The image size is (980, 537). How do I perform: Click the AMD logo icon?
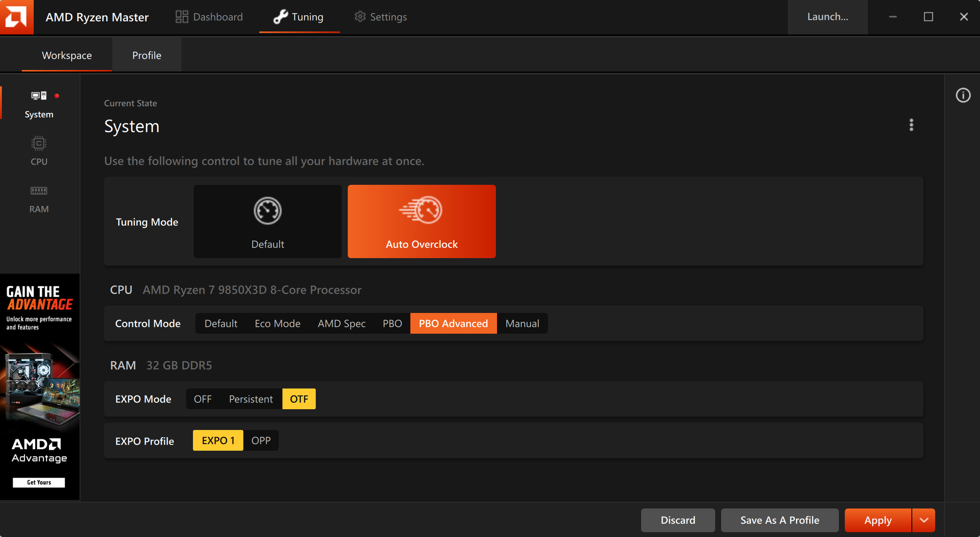tap(16, 17)
